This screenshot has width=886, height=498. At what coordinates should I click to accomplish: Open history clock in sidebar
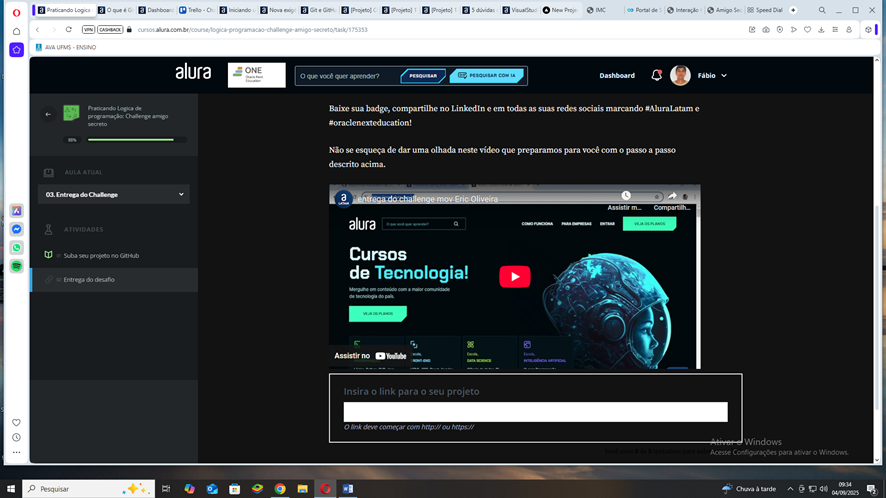tap(16, 438)
